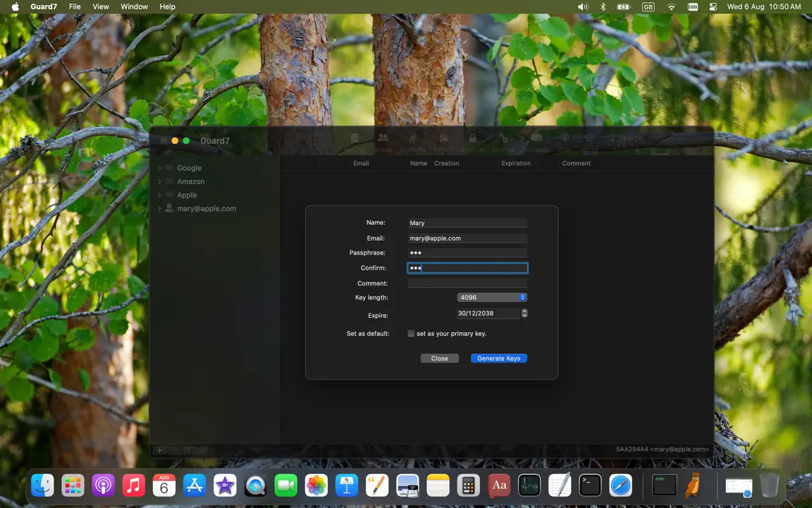Open the File menu
The image size is (812, 508).
point(75,7)
